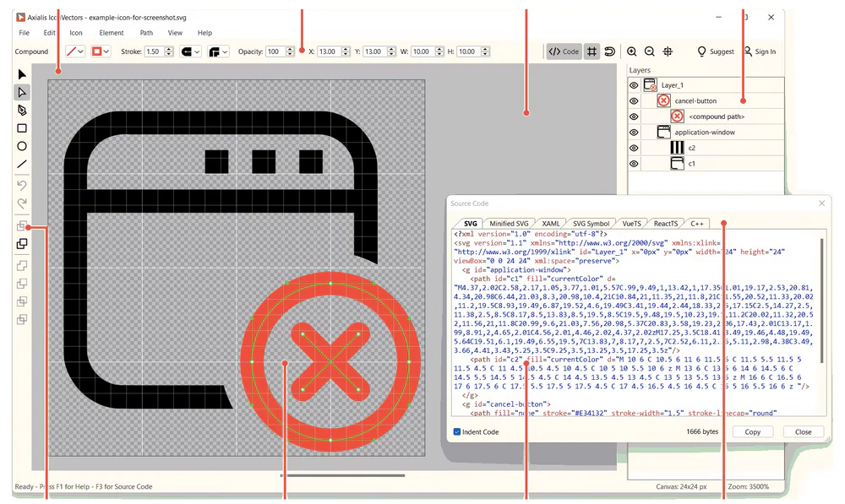
Task: Open the Path menu
Action: click(146, 33)
